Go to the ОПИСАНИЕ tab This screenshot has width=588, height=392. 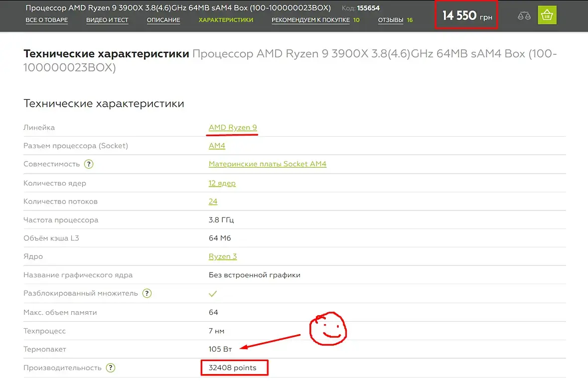coord(163,20)
